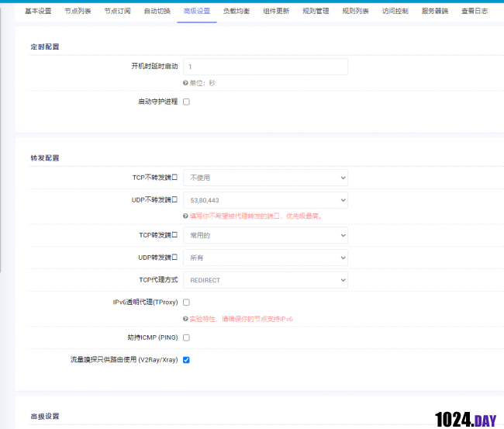This screenshot has width=504, height=429.
Task: Click the 开机时延时启动 label
Action: tap(154, 66)
